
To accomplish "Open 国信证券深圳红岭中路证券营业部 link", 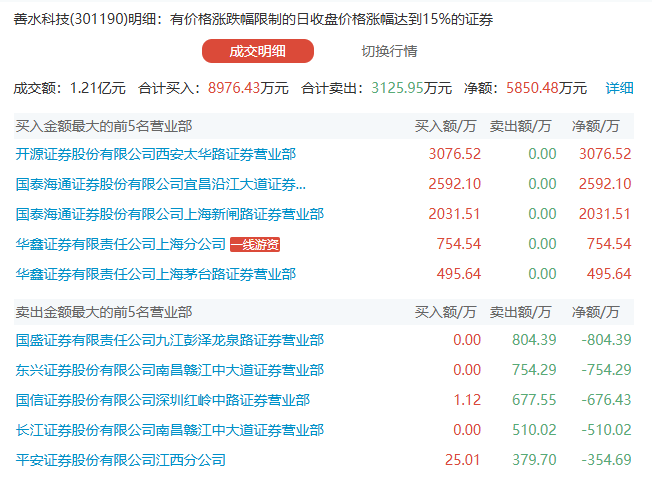I will coord(163,400).
